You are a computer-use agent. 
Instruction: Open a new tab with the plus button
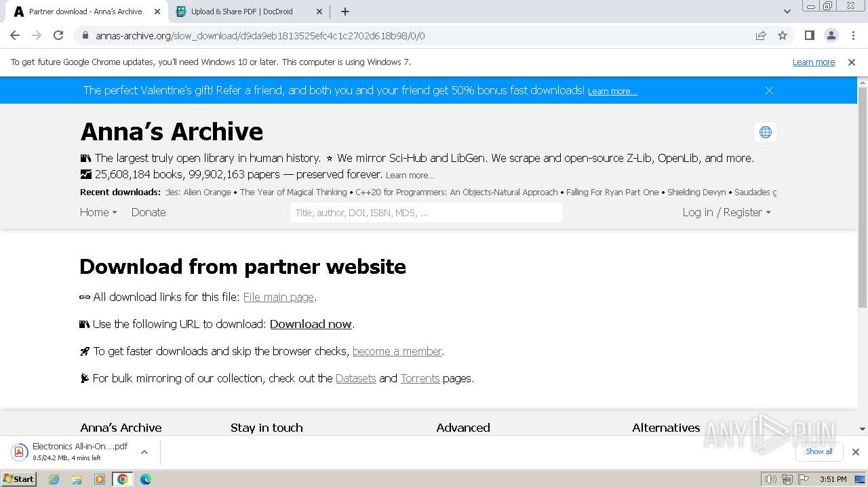[x=345, y=12]
